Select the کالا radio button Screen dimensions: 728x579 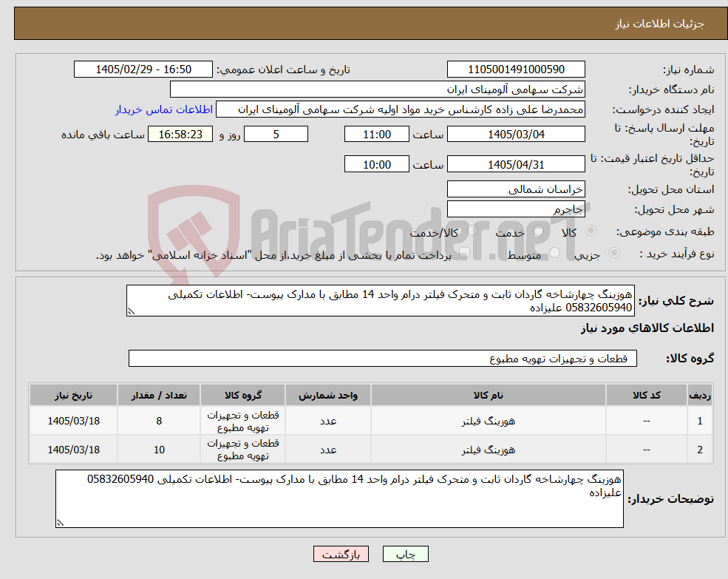(591, 231)
